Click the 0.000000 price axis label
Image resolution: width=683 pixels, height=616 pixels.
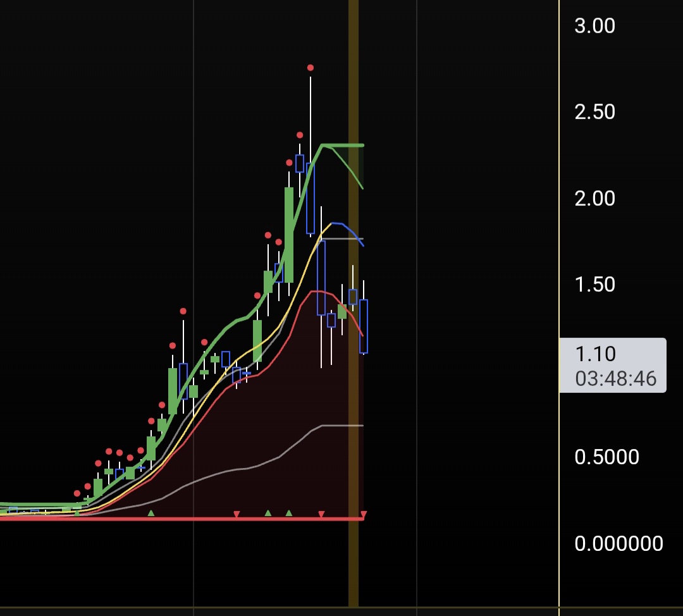[x=618, y=543]
